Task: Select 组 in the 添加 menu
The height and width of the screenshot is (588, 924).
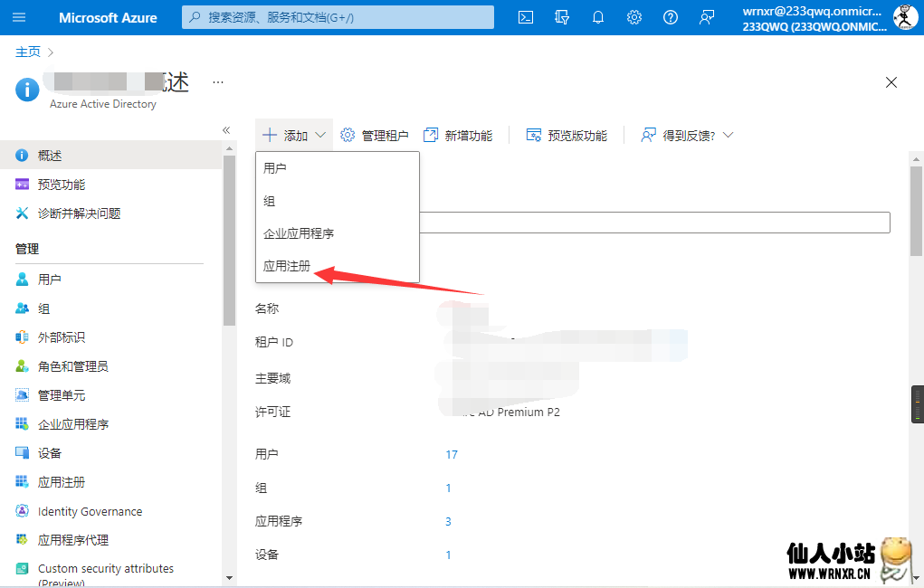Action: click(x=337, y=201)
